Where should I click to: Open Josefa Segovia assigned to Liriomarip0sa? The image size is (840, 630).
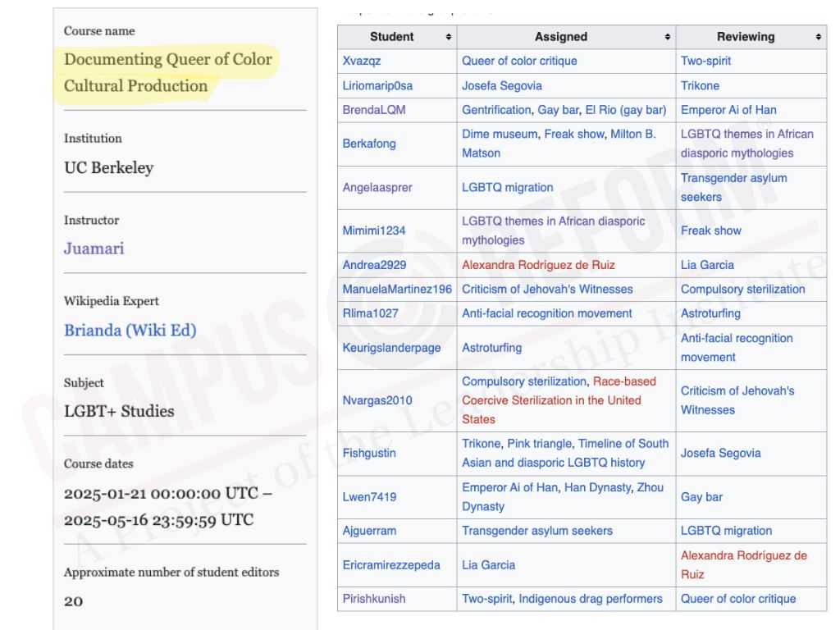502,85
